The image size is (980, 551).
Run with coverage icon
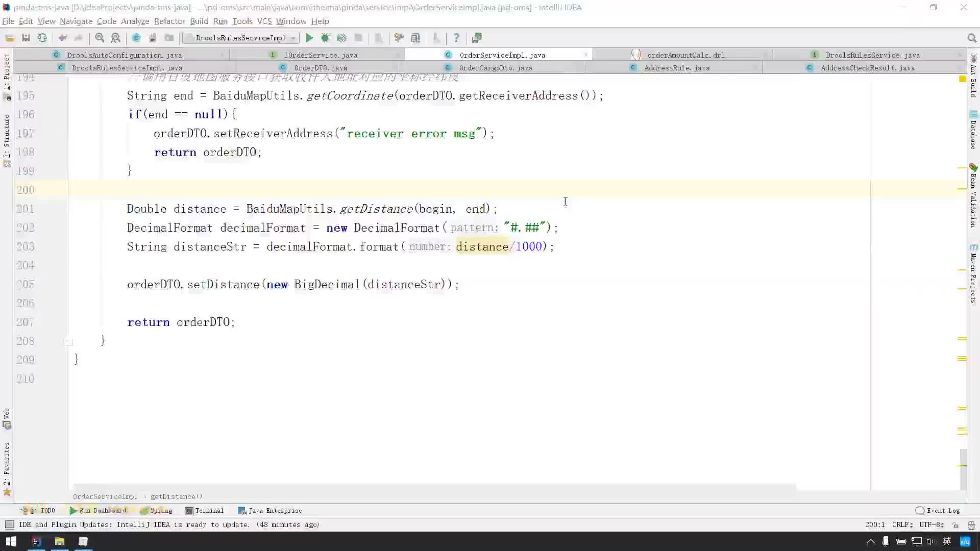point(341,38)
